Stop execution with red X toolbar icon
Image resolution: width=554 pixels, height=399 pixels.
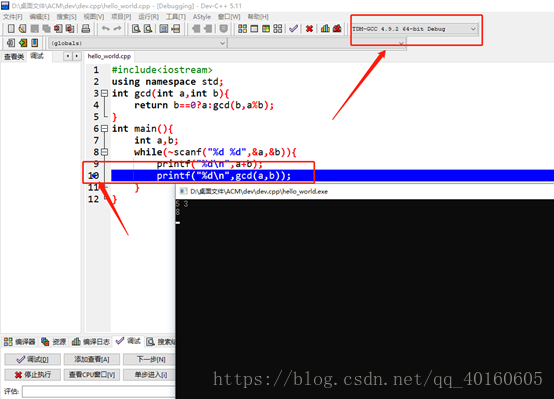coord(309,29)
